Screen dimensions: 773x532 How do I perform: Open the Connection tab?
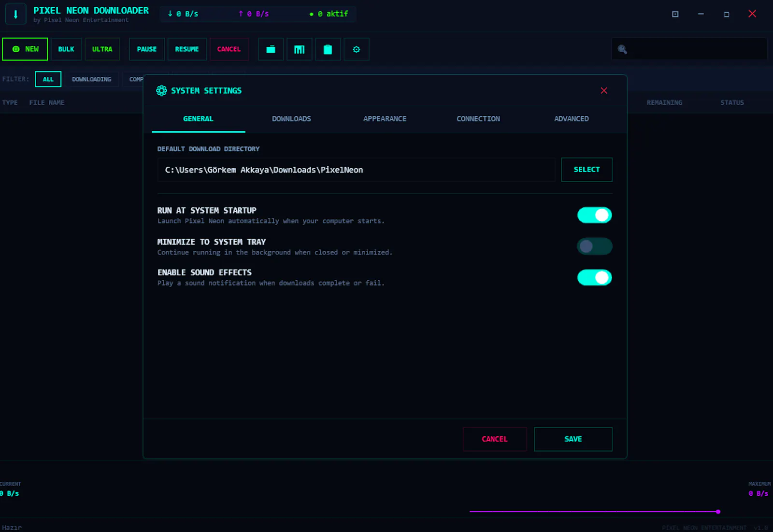[478, 119]
